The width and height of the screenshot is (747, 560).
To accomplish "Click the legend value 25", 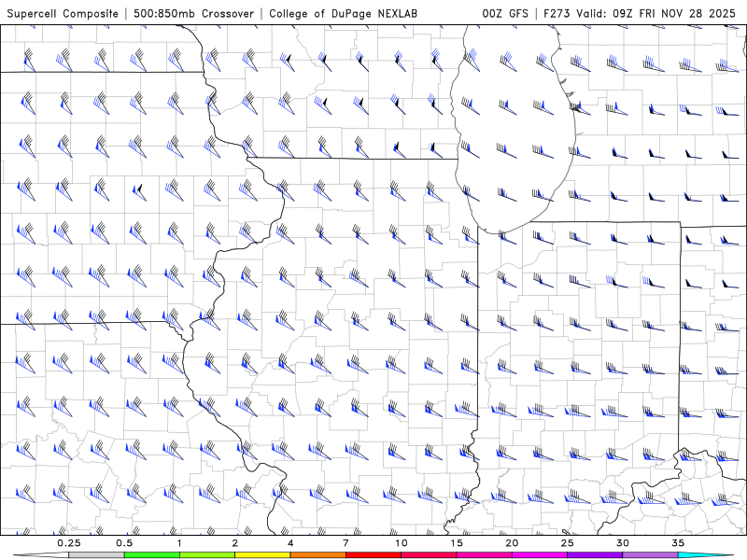I will click(x=567, y=543).
